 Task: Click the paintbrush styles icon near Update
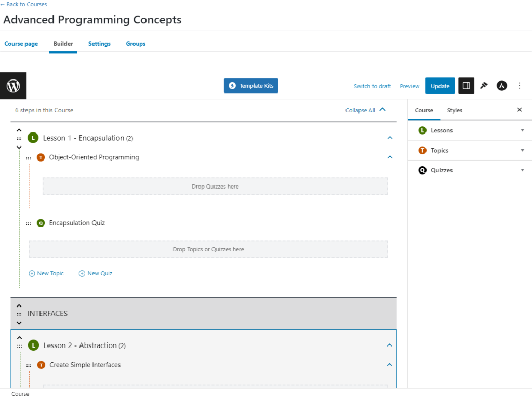click(x=484, y=86)
